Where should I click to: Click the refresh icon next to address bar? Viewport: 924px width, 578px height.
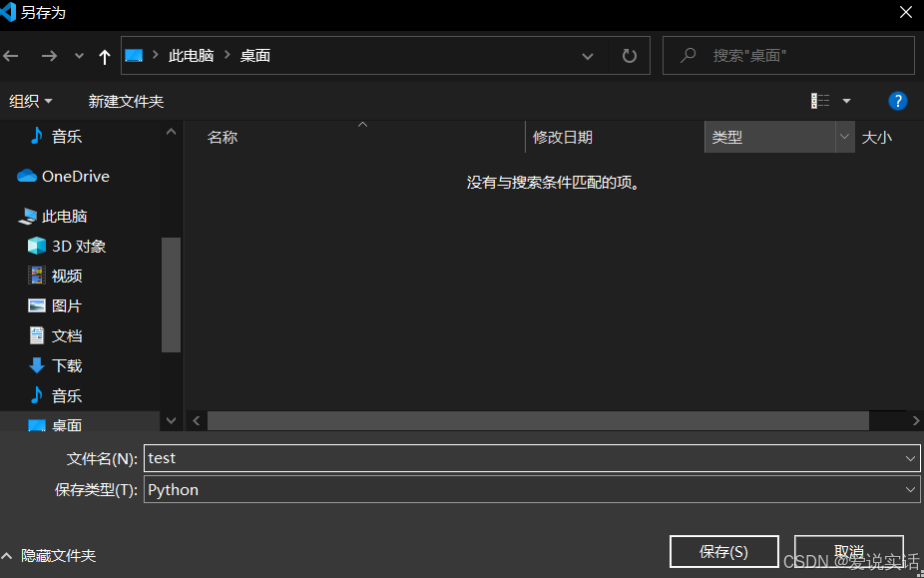tap(629, 55)
